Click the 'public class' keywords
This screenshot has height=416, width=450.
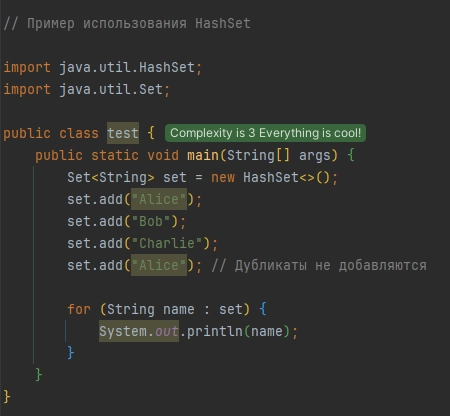point(51,133)
